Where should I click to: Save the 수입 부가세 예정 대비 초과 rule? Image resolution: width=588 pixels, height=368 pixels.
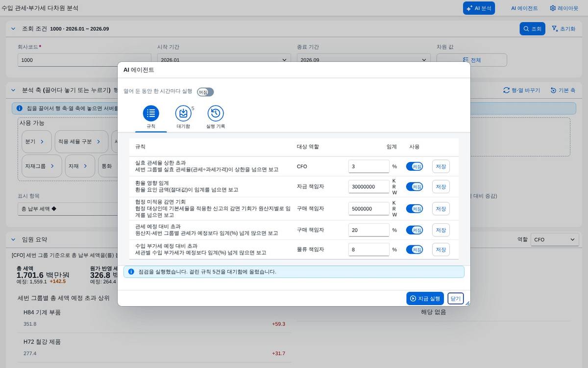(x=441, y=249)
